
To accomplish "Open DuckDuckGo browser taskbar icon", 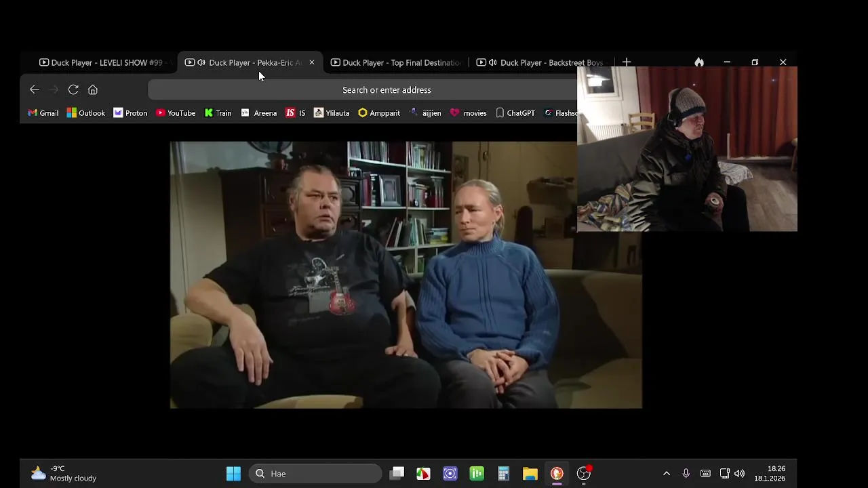I will click(557, 474).
